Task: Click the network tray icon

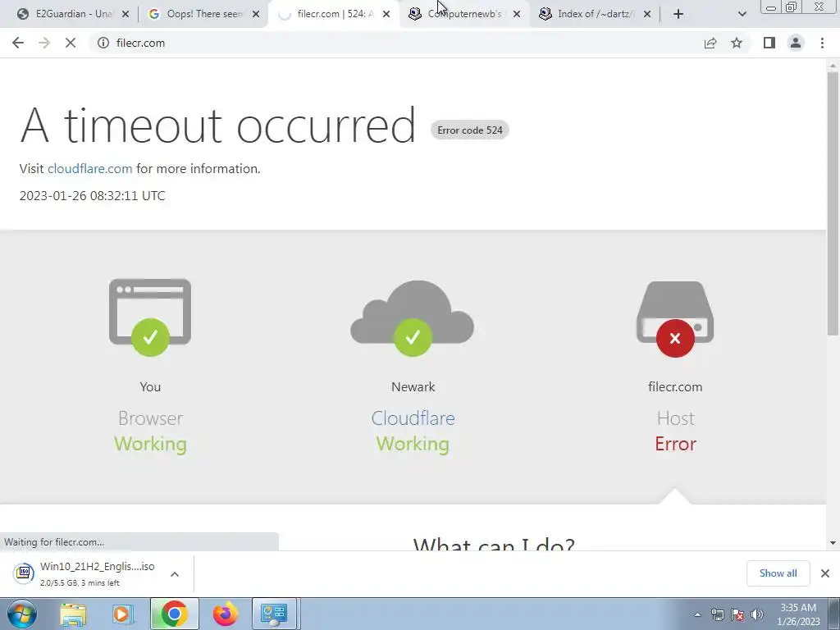Action: tap(717, 615)
